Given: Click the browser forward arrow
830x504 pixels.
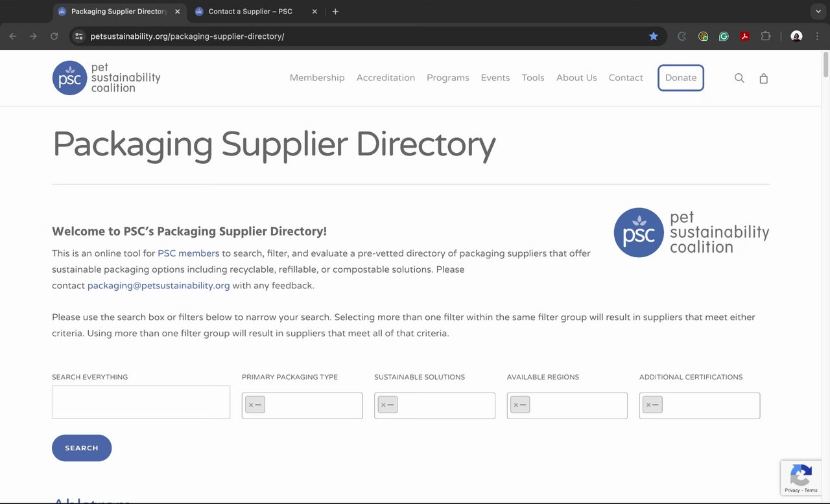Looking at the screenshot, I should pos(33,36).
